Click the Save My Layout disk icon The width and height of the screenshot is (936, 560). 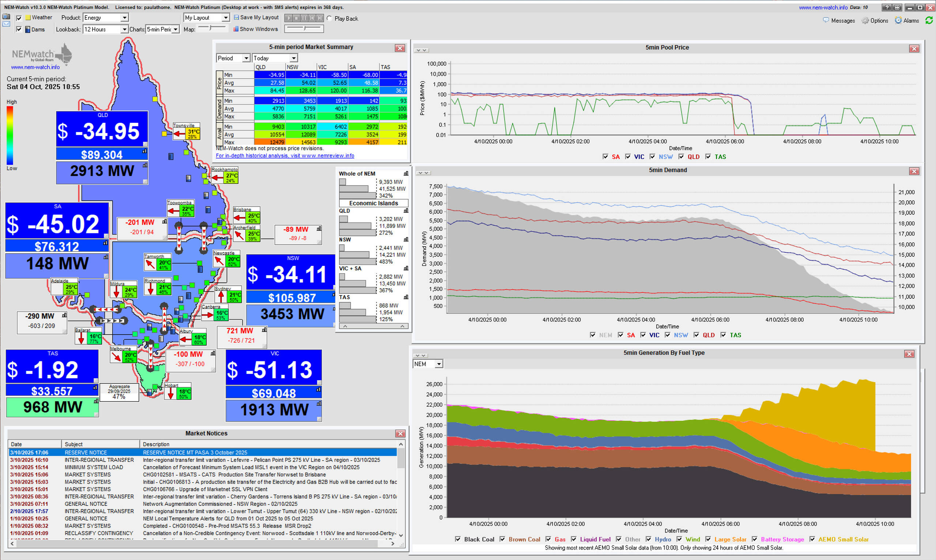[x=236, y=18]
